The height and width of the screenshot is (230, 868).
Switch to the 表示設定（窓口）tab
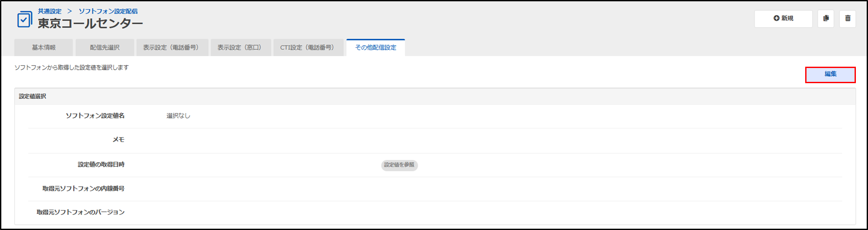tap(240, 48)
